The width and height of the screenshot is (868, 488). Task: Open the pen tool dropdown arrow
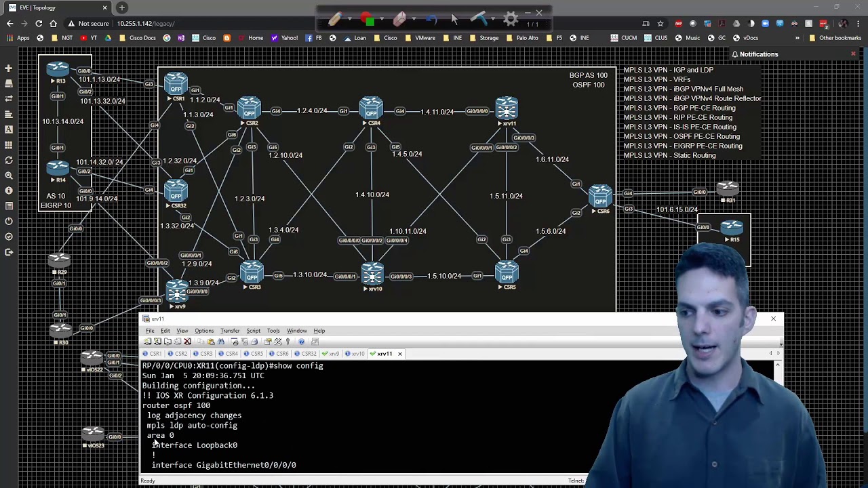(349, 19)
